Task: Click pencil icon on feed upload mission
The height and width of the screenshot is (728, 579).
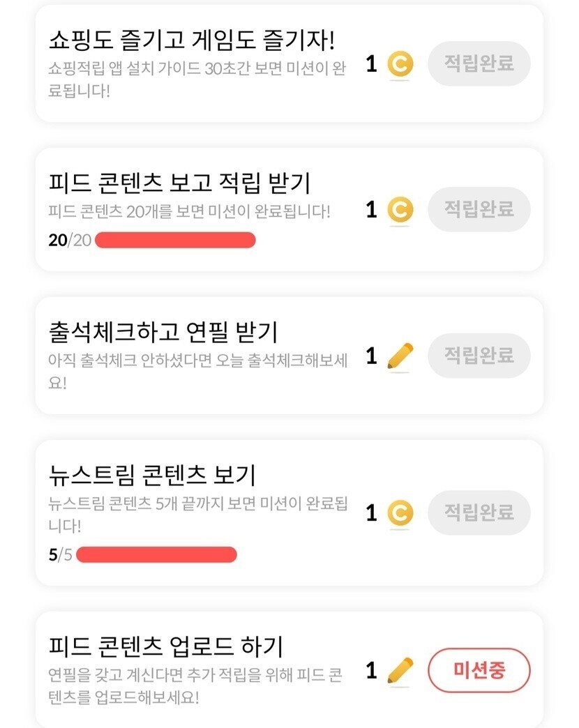Action: click(x=400, y=671)
